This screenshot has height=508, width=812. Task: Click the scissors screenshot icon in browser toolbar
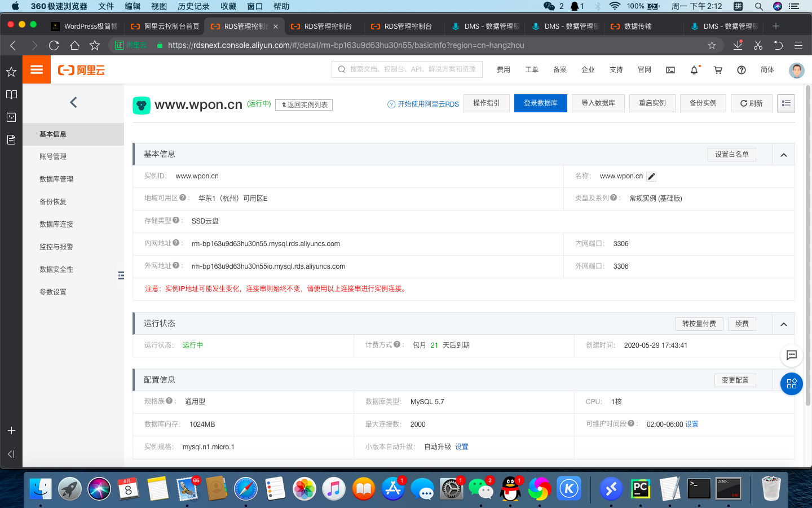tap(758, 45)
